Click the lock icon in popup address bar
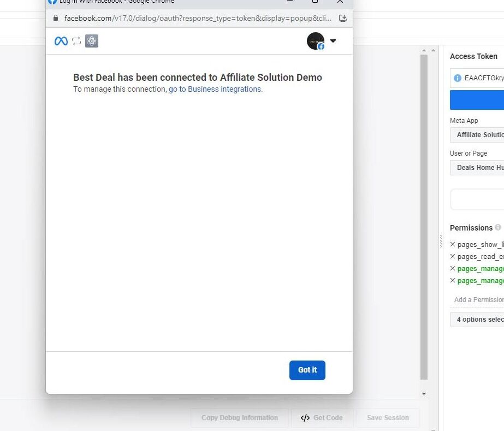 56,18
